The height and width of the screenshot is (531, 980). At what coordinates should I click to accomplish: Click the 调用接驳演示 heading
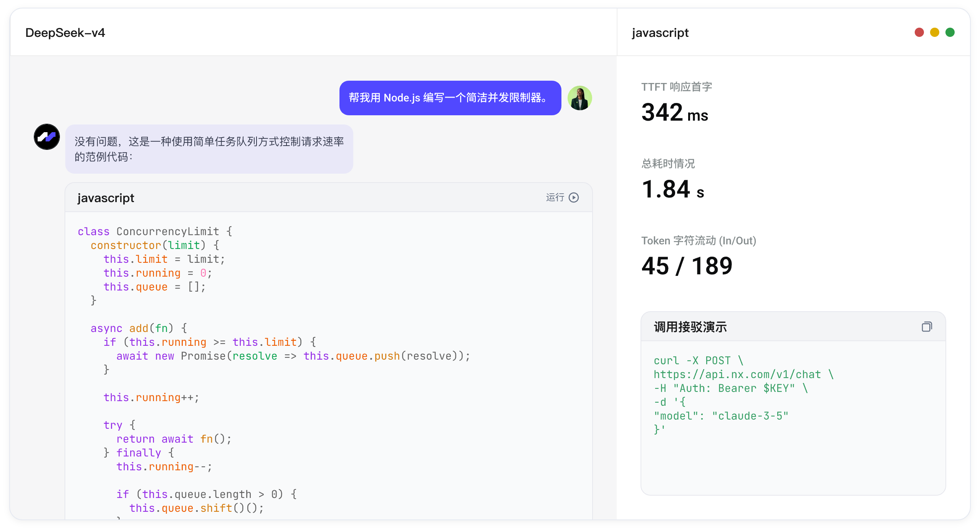[690, 327]
